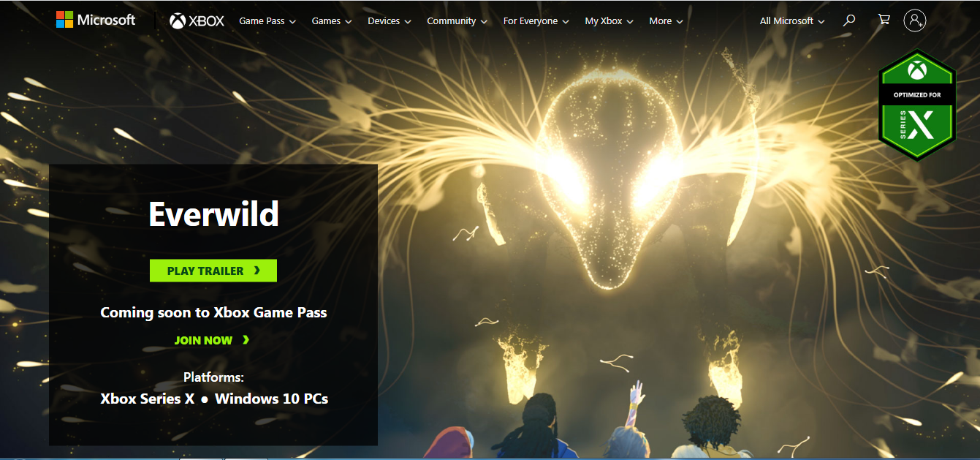980x460 pixels.
Task: Expand the My Xbox dropdown
Action: [x=609, y=21]
